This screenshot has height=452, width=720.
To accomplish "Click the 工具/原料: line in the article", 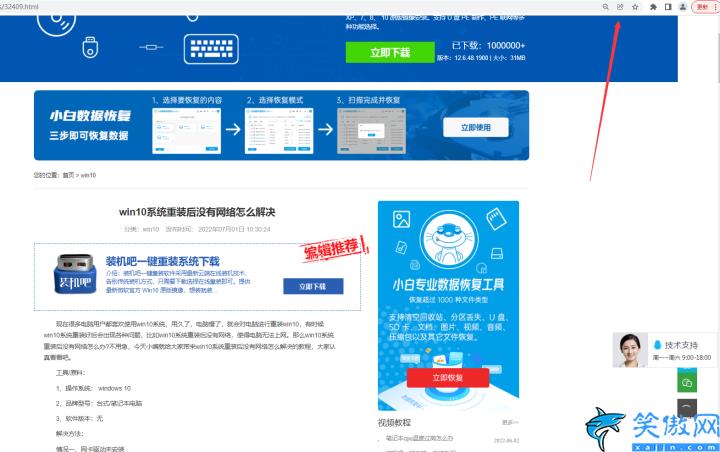I will 70,373.
